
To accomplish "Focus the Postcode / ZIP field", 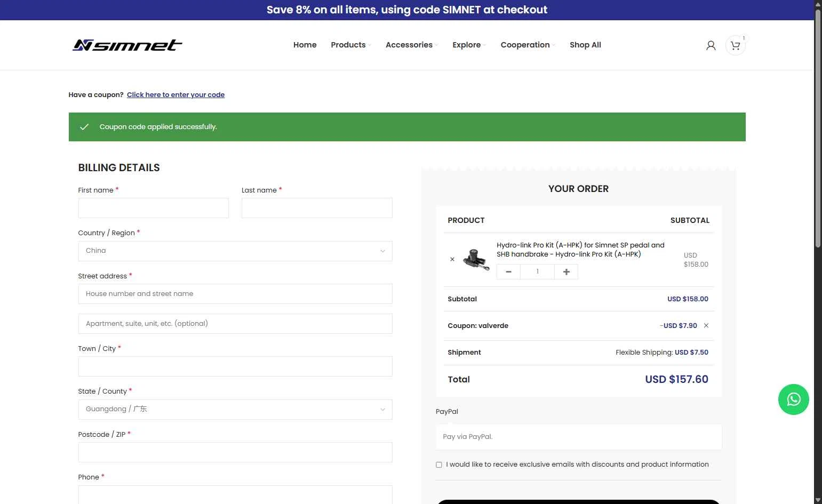I will pyautogui.click(x=235, y=452).
